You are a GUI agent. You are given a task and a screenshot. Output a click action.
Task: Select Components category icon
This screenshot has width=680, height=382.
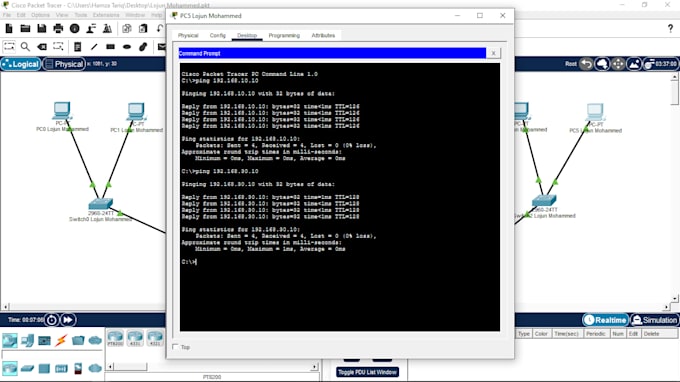pyautogui.click(x=44, y=341)
